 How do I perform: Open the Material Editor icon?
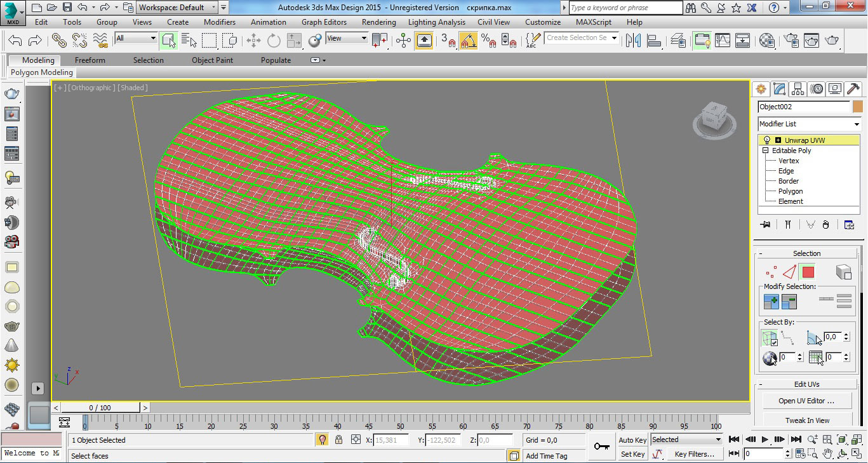(x=767, y=41)
